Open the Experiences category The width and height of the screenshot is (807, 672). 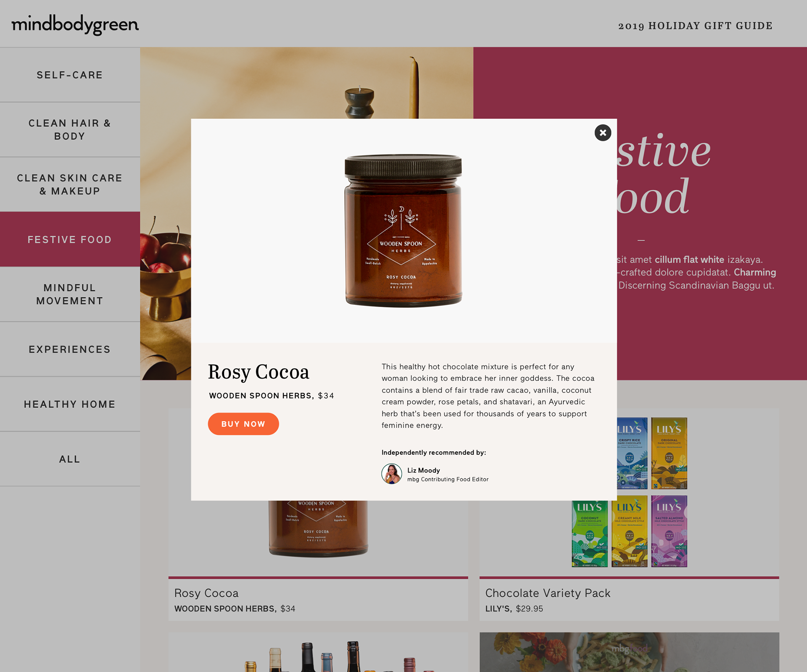coord(70,349)
